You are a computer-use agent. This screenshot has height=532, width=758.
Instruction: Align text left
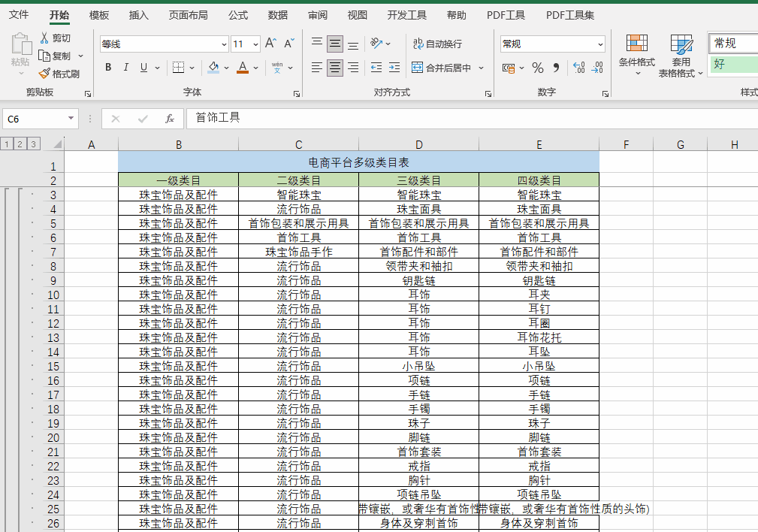(316, 67)
